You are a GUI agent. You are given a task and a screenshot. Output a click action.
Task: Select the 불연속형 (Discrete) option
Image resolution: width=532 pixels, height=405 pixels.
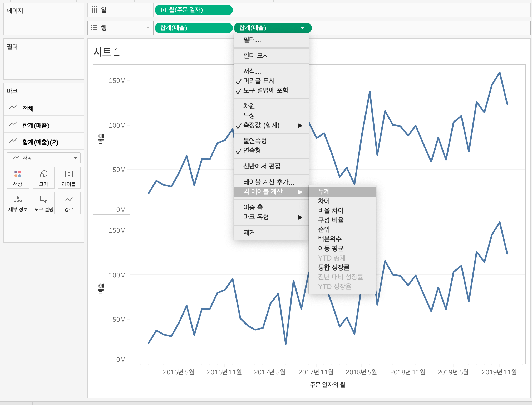[x=255, y=141]
